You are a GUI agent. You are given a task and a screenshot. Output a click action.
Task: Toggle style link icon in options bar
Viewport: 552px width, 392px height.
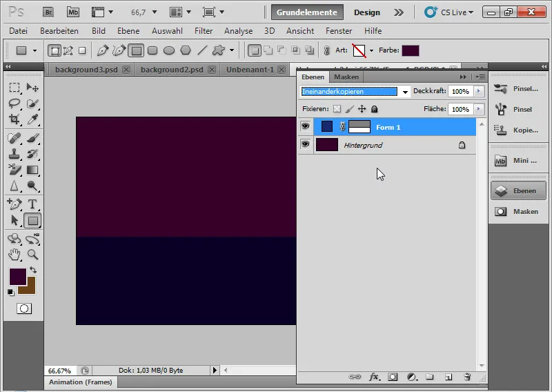point(326,50)
